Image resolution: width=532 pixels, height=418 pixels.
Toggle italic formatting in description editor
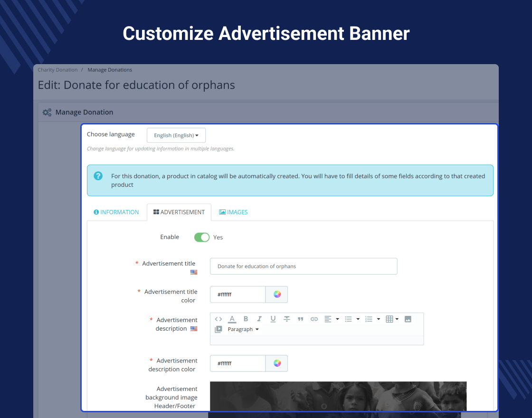259,319
